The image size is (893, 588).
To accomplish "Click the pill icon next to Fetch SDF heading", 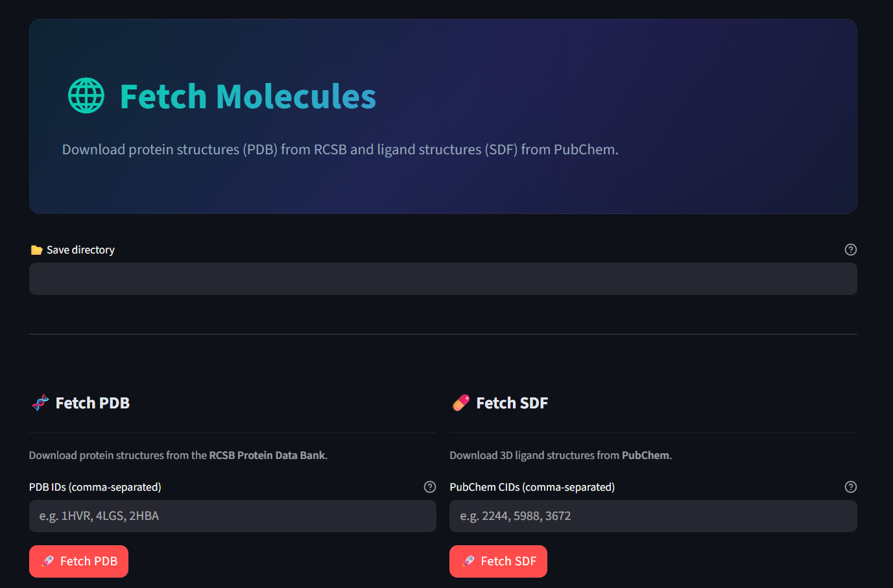I will tap(461, 403).
